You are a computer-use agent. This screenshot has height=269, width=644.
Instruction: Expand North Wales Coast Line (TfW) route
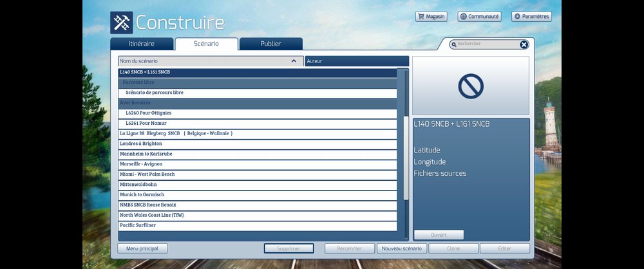pyautogui.click(x=258, y=215)
